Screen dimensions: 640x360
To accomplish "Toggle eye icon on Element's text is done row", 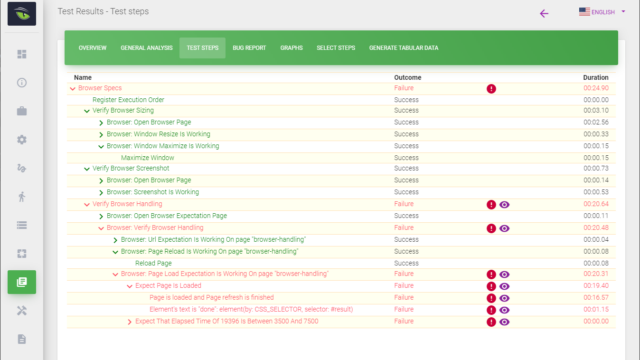I will coord(504,310).
